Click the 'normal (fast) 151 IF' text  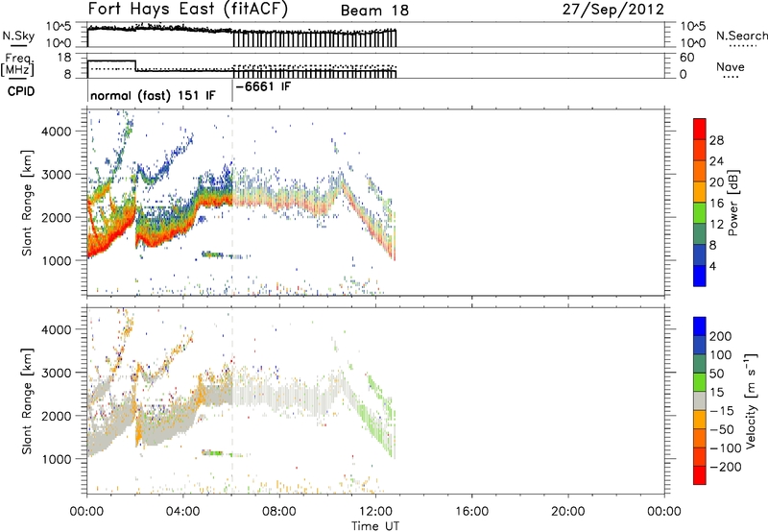tap(153, 95)
